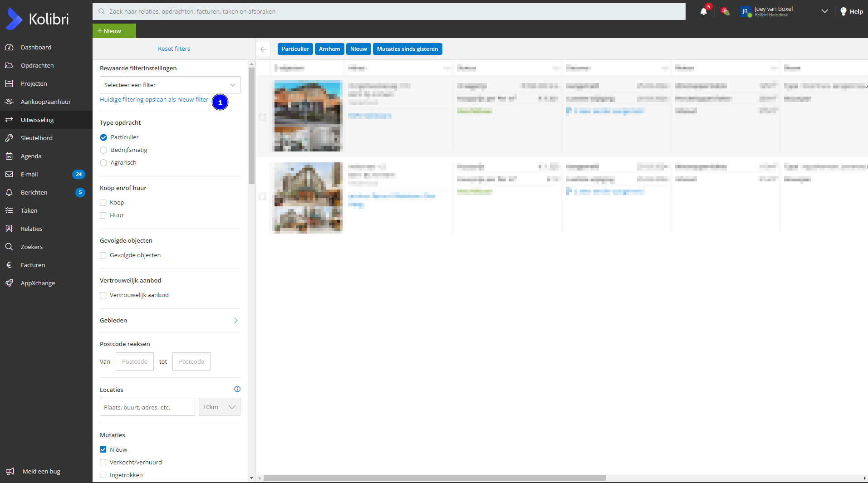
Task: Open the +0km radius dropdown
Action: [x=220, y=407]
